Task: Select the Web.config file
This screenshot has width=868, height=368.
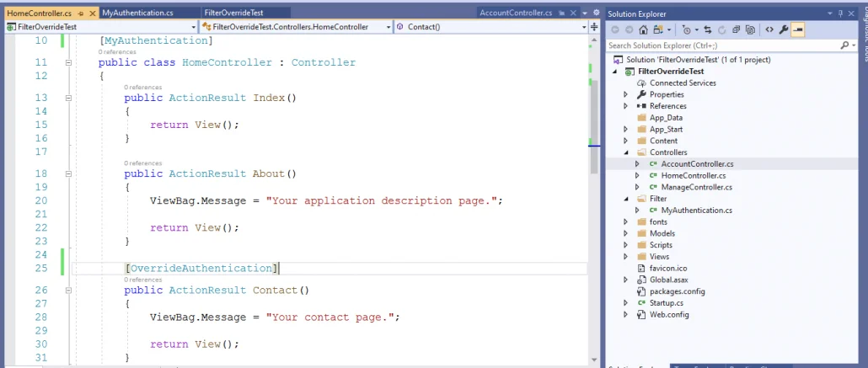Action: [669, 315]
